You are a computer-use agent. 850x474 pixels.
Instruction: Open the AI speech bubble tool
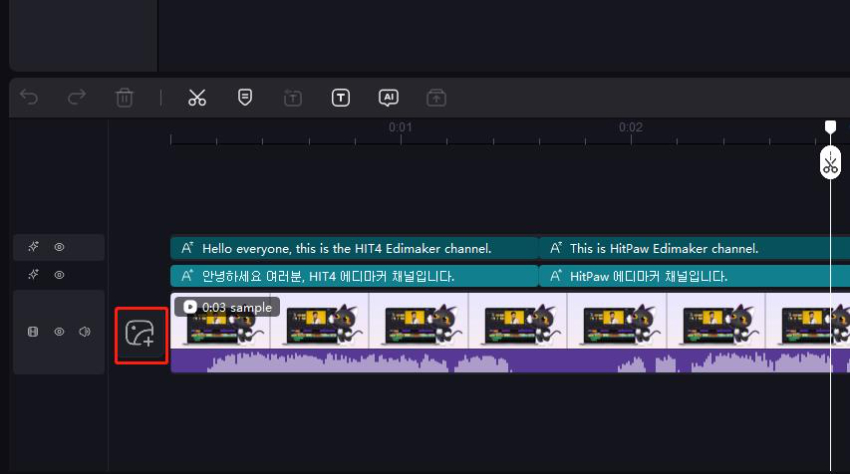pos(388,97)
